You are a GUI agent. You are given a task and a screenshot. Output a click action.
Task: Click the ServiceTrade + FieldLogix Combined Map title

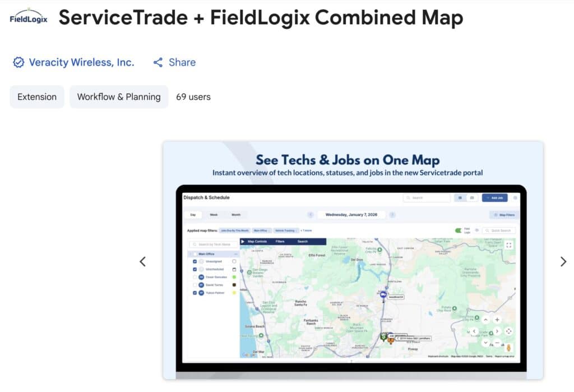(261, 17)
